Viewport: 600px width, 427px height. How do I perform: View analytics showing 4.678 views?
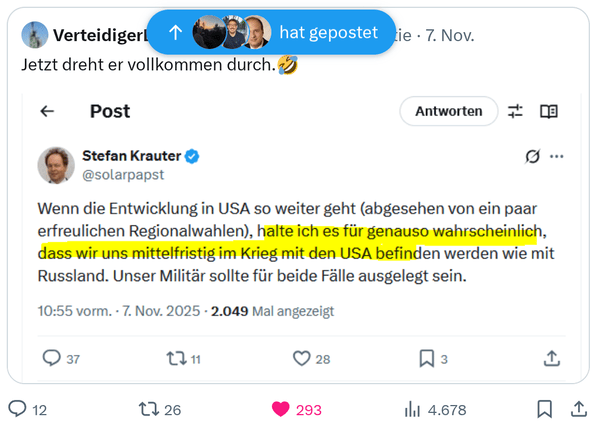413,409
